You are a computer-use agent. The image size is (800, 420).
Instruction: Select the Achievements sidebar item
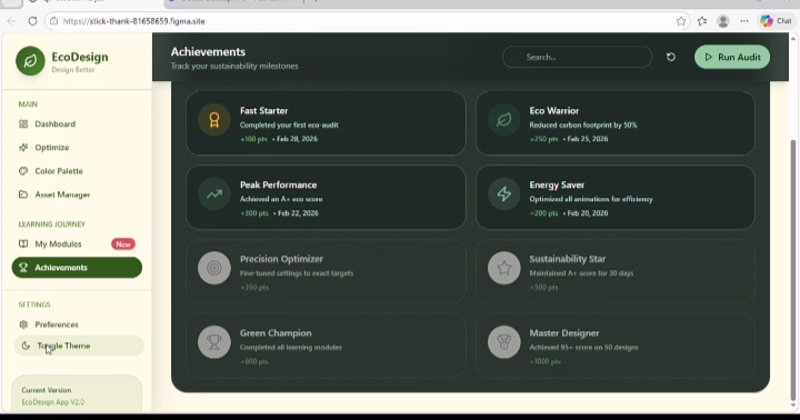(x=77, y=267)
